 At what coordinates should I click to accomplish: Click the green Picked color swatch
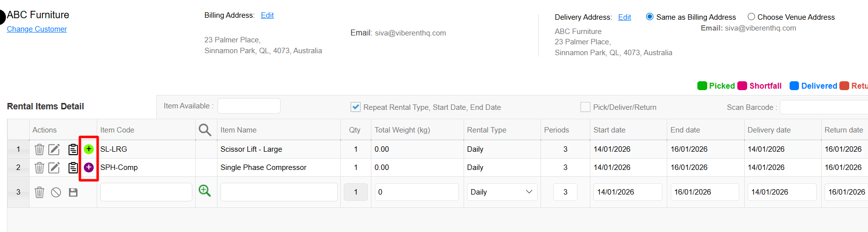point(702,86)
